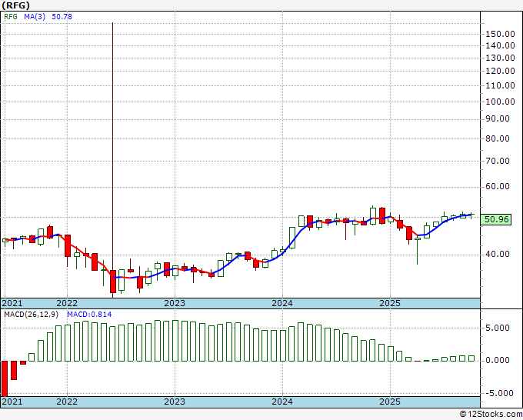Screen dimensions: 523x420
Task: Click 2023 on the price chart timeline
Action: tap(175, 303)
